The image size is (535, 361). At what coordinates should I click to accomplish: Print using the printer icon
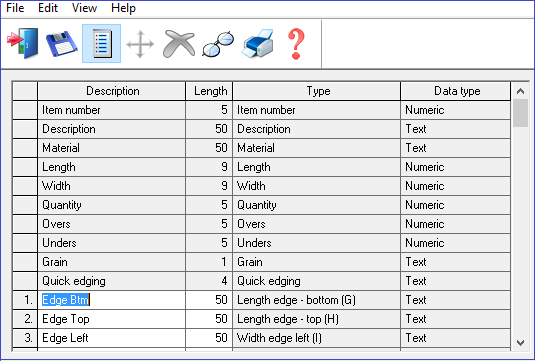(x=258, y=43)
